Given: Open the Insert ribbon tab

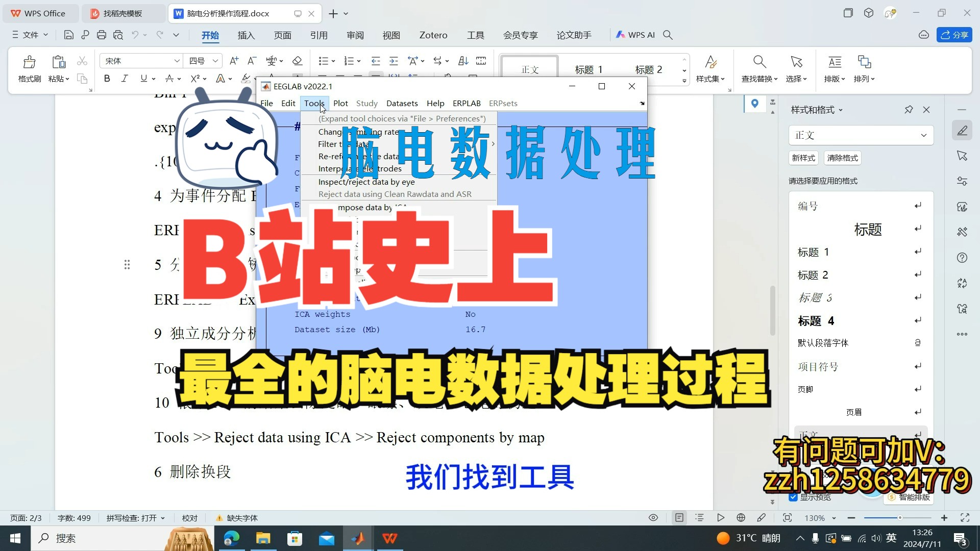Looking at the screenshot, I should coord(246,35).
